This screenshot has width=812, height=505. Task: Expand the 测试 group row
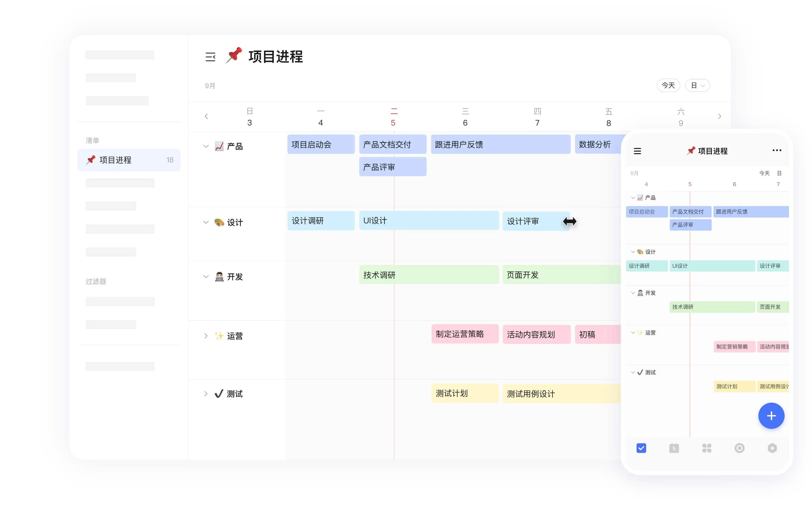(x=206, y=394)
